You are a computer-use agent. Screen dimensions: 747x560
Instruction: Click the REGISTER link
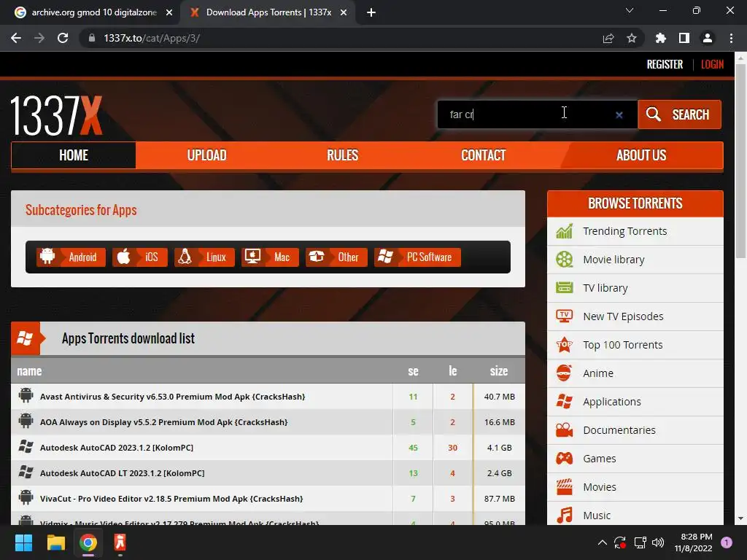coord(665,64)
